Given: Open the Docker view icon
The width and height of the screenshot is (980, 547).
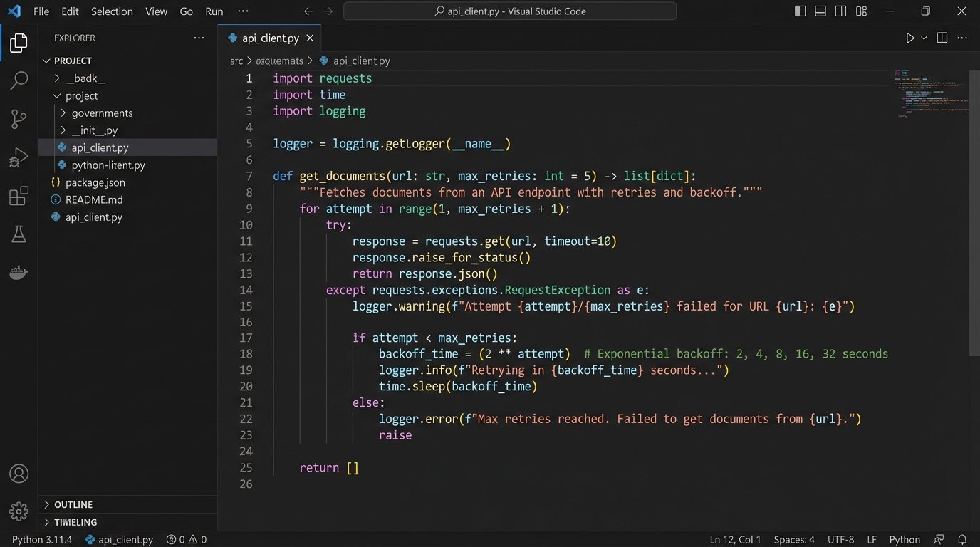Looking at the screenshot, I should coord(19,273).
